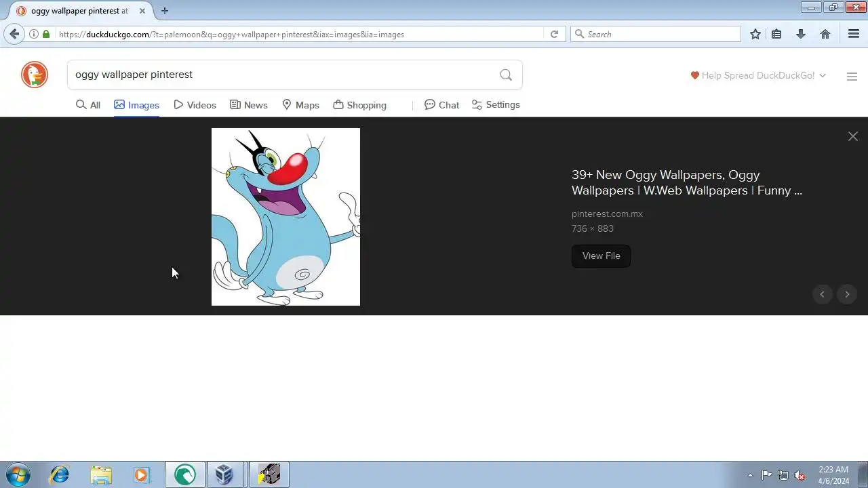Open the Action Center flag icon

tap(766, 475)
